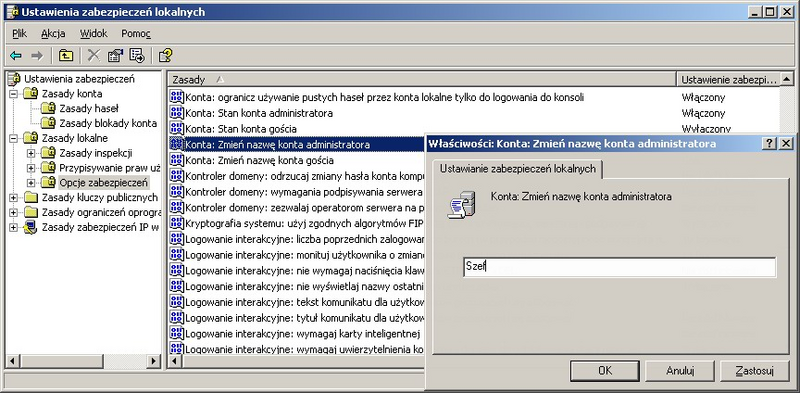800x393 pixels.
Task: Click the Delete X toolbar icon
Action: [x=93, y=56]
